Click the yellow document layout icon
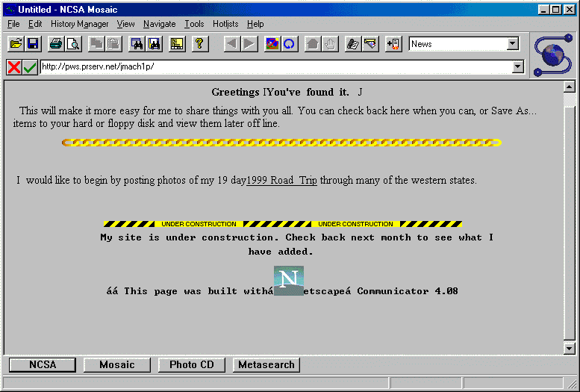This screenshot has height=392, width=580. click(177, 44)
